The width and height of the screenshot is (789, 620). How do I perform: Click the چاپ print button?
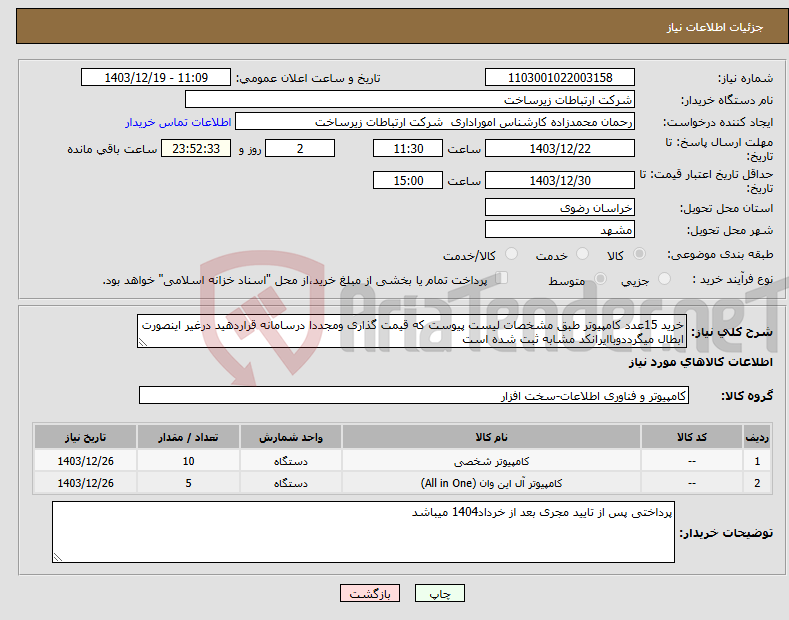tap(440, 593)
